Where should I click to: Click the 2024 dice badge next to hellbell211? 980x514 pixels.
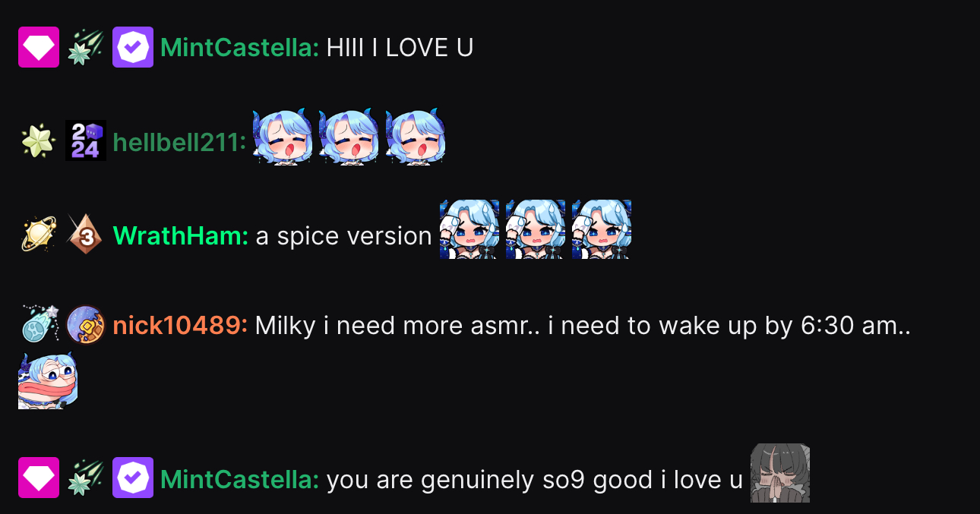pos(86,140)
